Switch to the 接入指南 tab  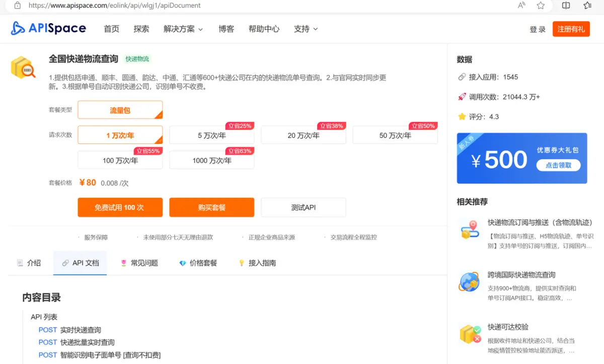coord(257,263)
